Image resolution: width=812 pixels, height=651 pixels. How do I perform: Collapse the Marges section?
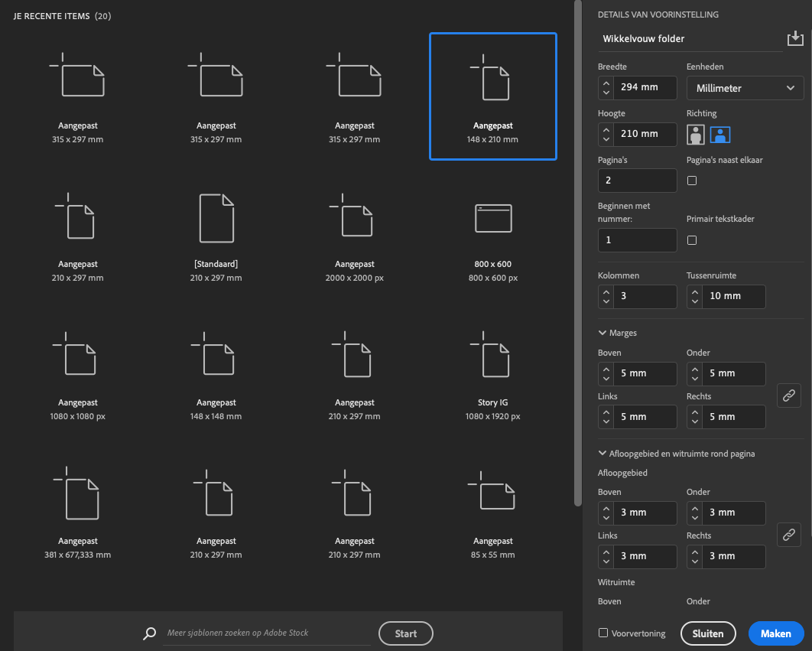(x=603, y=333)
